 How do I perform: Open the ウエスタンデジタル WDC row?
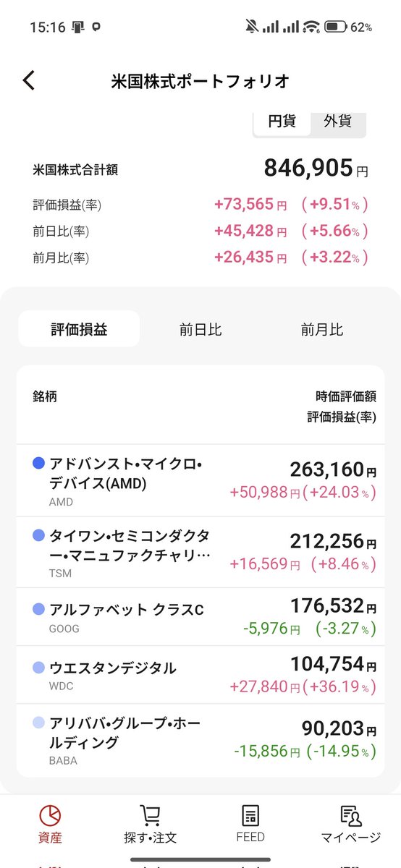tap(200, 675)
